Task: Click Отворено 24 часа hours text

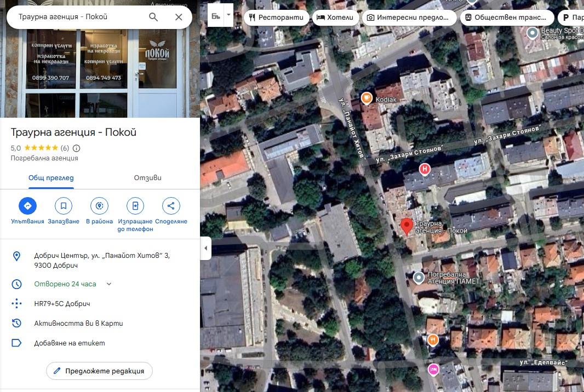Action: pos(65,284)
